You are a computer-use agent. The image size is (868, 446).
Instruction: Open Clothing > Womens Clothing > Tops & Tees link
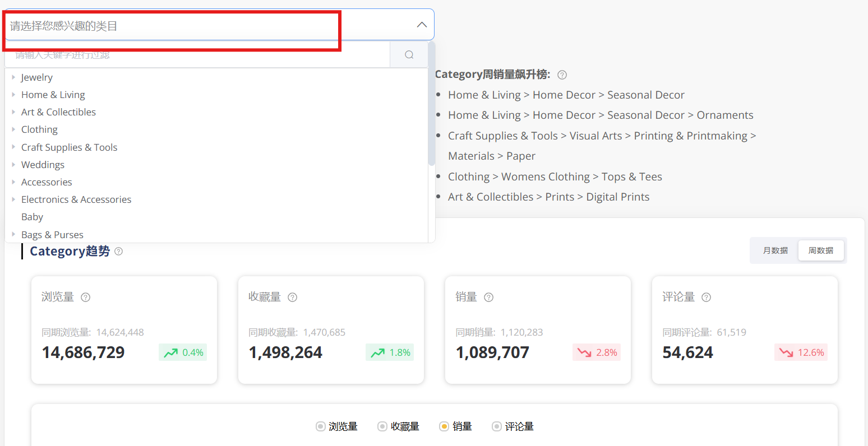(555, 177)
